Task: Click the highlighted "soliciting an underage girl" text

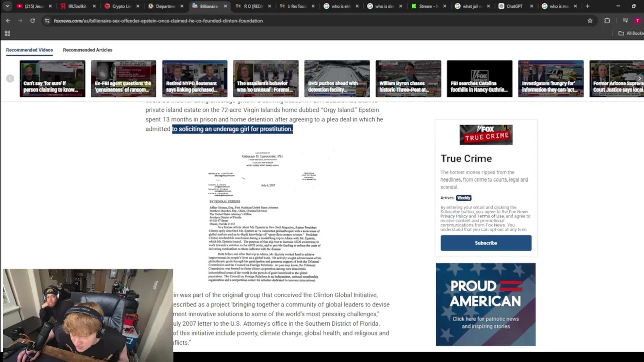Action: coord(232,129)
